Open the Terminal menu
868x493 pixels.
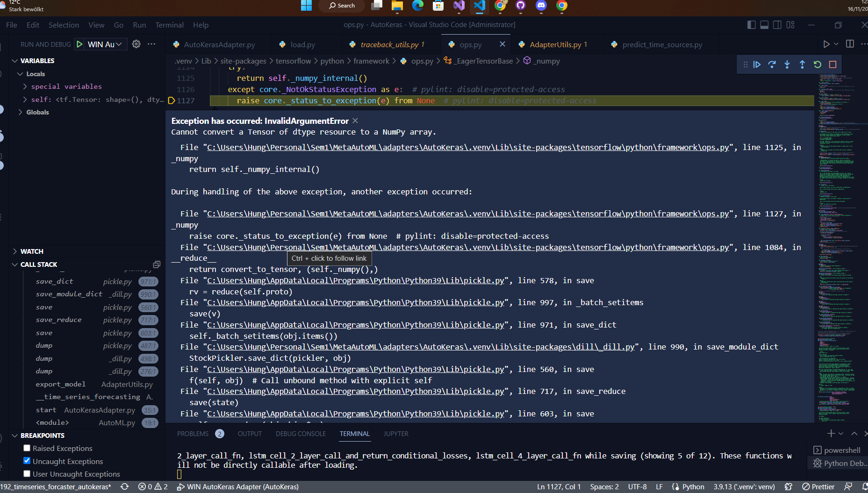pos(169,25)
